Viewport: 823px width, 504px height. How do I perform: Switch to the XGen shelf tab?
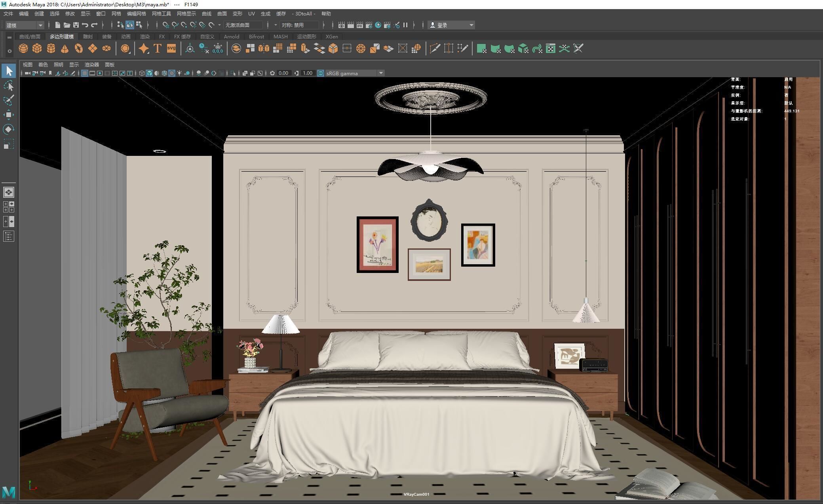click(x=332, y=36)
